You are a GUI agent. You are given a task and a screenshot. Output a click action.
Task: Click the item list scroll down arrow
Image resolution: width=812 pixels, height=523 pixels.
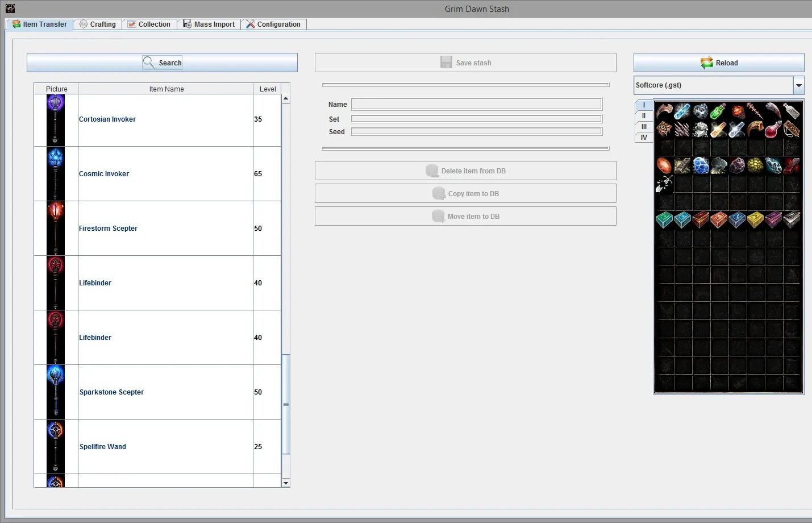click(x=286, y=483)
